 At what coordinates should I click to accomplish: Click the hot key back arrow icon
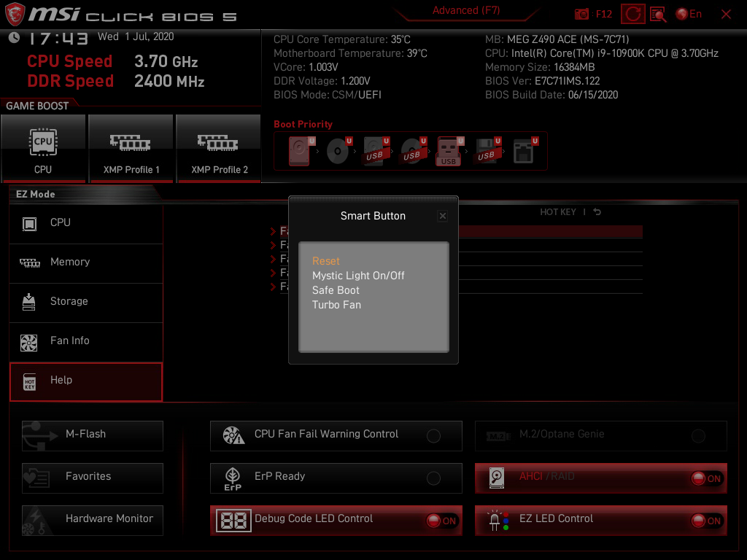pos(597,212)
